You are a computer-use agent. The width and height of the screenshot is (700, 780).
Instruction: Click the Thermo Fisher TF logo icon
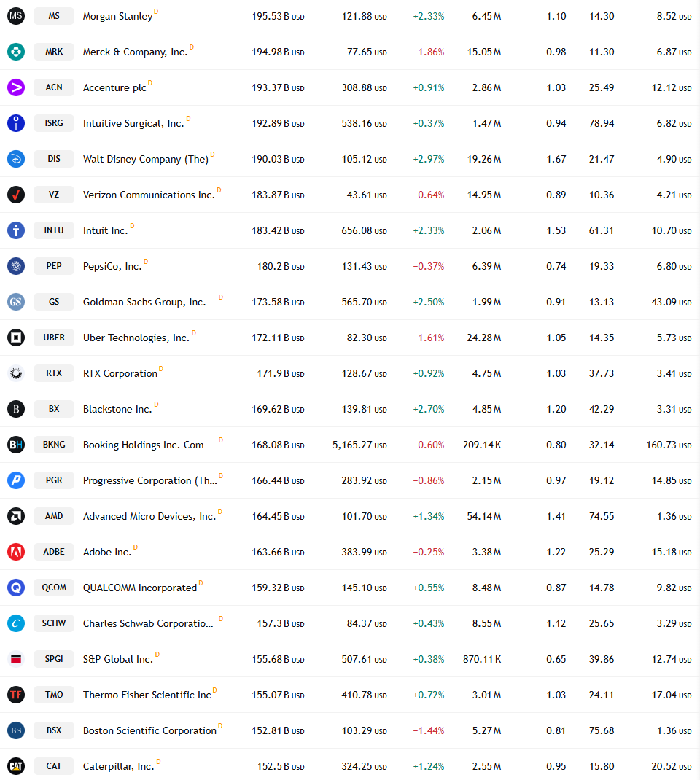pyautogui.click(x=16, y=695)
